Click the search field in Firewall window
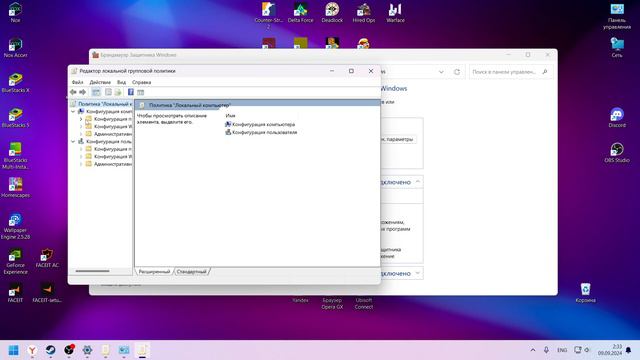 click(510, 72)
